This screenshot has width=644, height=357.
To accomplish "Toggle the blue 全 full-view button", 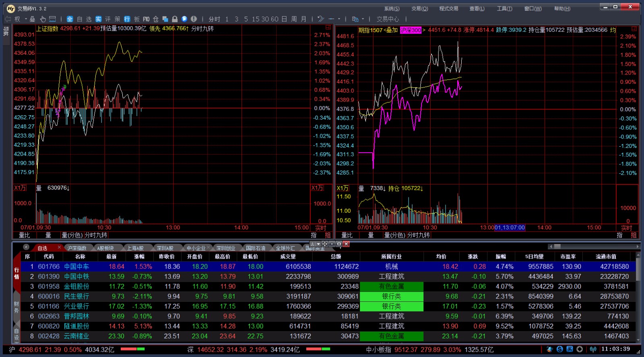I will click(70, 19).
